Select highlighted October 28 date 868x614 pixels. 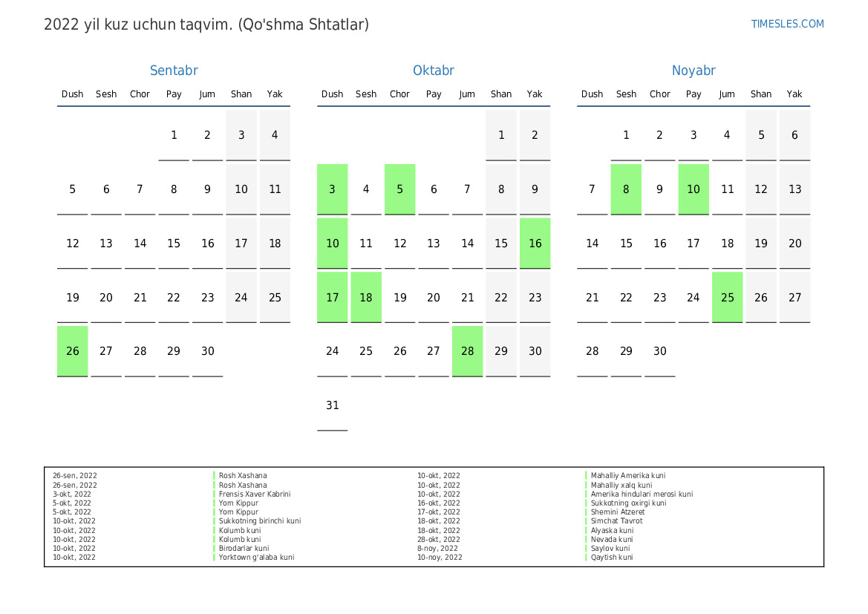point(467,351)
